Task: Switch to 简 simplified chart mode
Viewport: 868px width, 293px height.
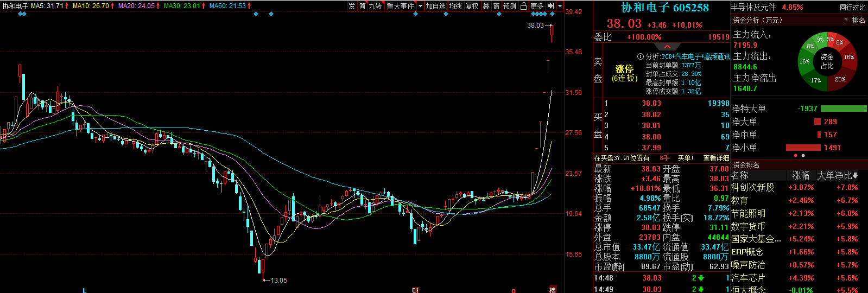Action: 362,6
